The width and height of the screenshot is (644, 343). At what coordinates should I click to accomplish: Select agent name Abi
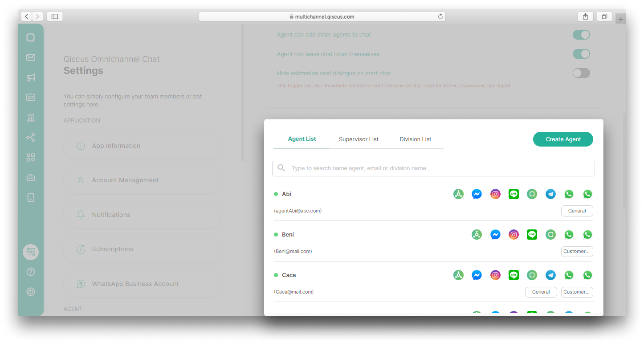(x=286, y=194)
